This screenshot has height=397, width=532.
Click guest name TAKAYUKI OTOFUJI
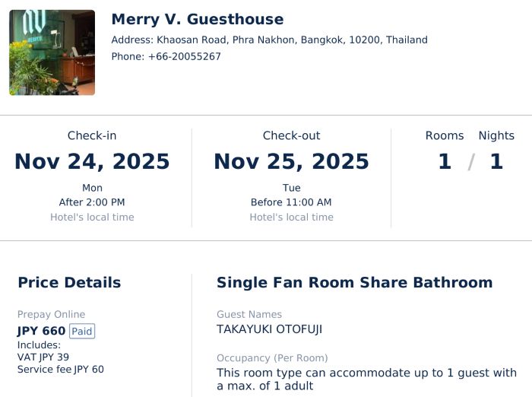[269, 329]
